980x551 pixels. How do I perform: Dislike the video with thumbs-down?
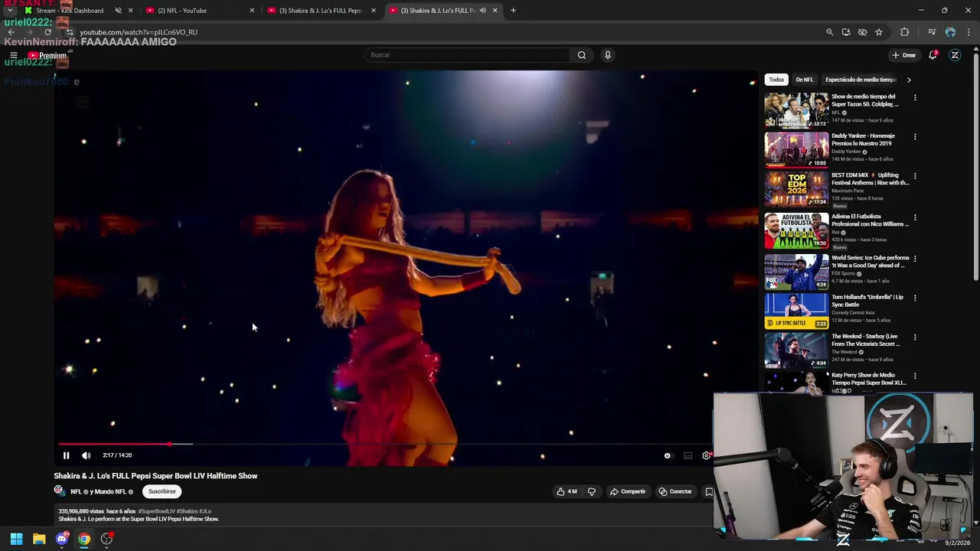tap(591, 491)
